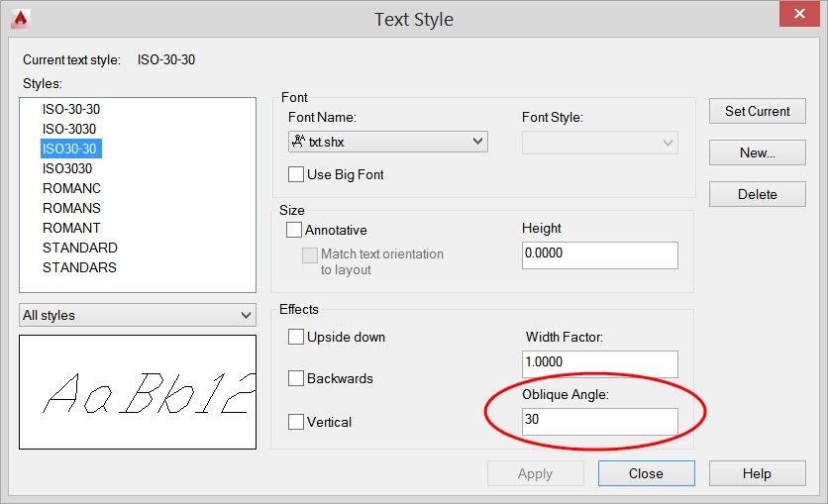This screenshot has height=504, width=828.
Task: Click the New... button
Action: click(757, 152)
